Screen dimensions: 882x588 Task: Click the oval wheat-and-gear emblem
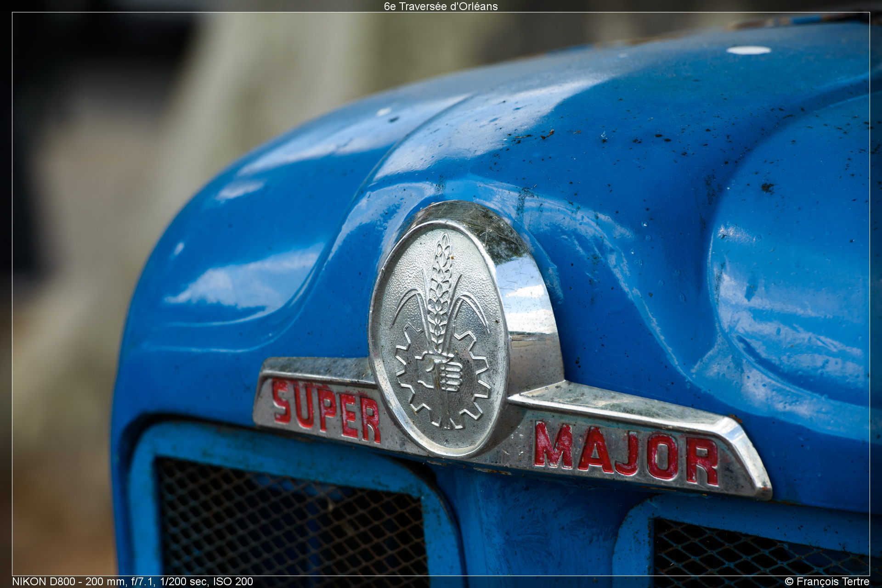coord(439,338)
